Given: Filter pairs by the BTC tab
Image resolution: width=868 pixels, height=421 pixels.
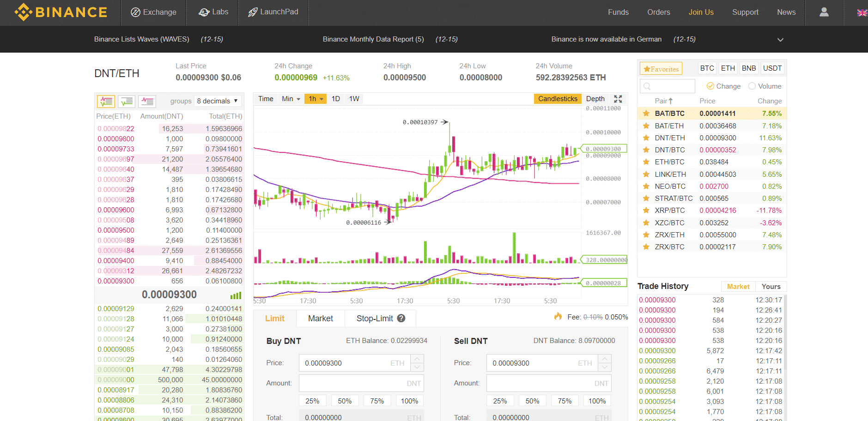Looking at the screenshot, I should click(707, 68).
